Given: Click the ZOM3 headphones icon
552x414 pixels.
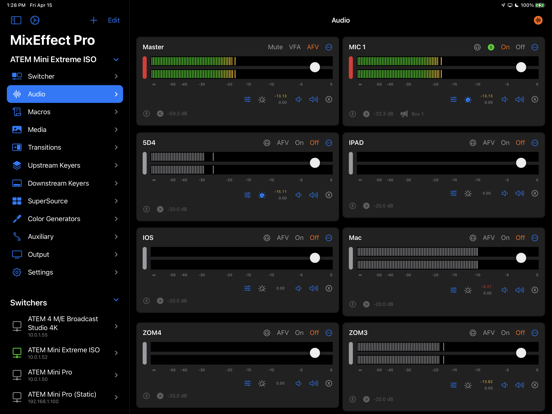Looking at the screenshot, I should pos(473,333).
